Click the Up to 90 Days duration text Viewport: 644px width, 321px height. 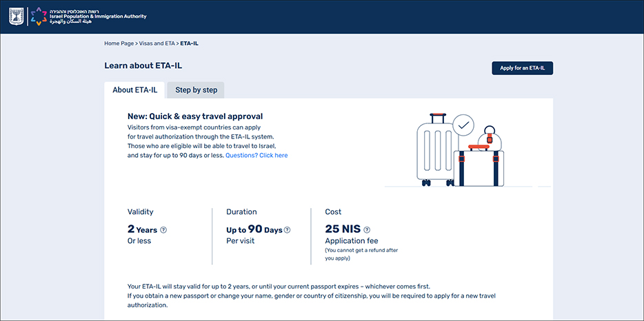[254, 229]
